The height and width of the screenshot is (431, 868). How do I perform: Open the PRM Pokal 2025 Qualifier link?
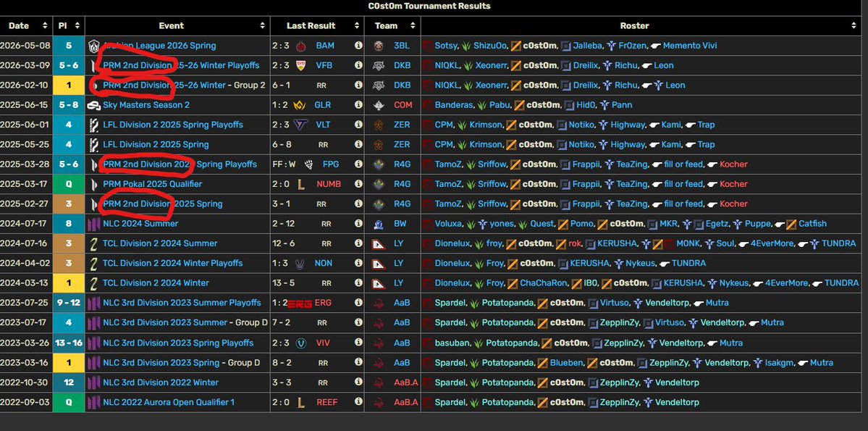(152, 184)
